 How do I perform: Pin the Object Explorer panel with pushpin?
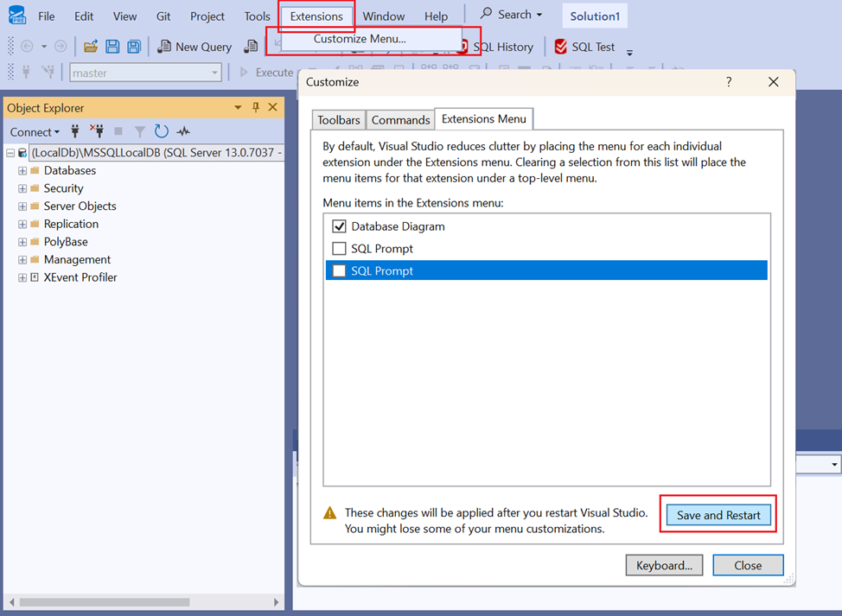pyautogui.click(x=255, y=107)
